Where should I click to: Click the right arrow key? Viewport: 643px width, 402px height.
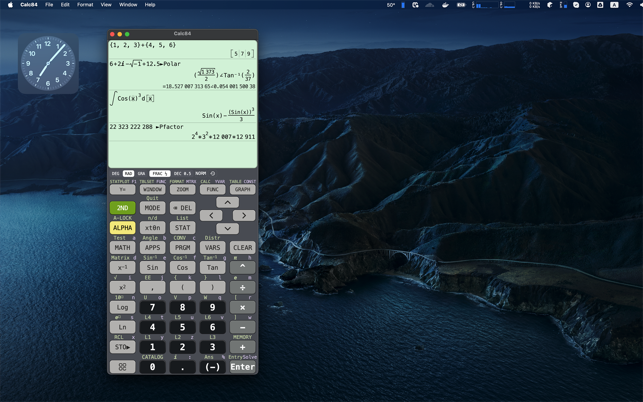(x=244, y=215)
